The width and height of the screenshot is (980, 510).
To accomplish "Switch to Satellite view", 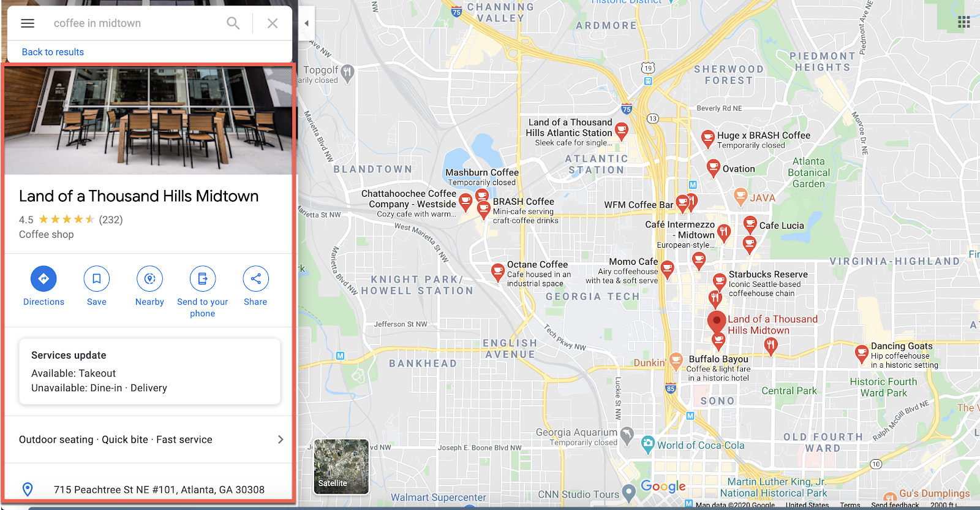I will point(341,466).
